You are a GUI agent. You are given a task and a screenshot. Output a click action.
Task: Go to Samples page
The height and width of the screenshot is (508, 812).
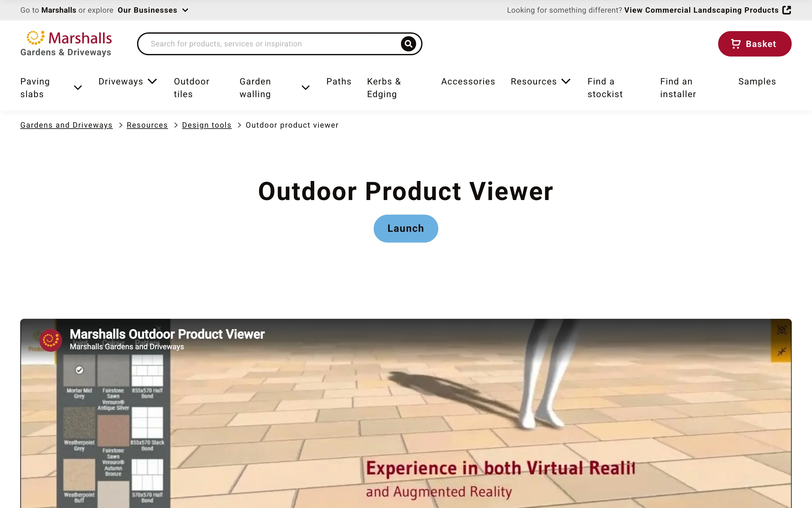[757, 81]
